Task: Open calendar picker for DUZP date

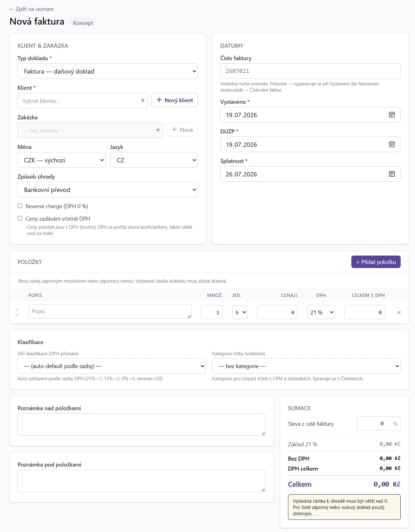Action: pyautogui.click(x=392, y=144)
